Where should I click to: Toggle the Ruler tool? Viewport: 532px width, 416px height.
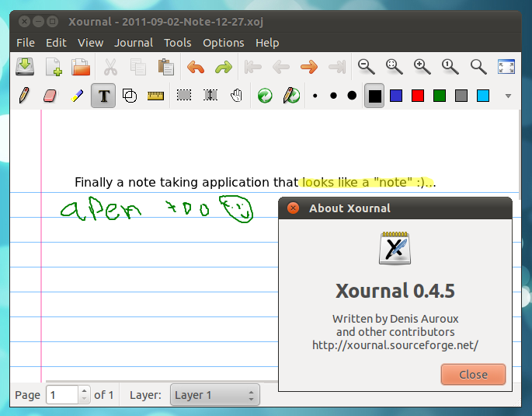point(156,96)
